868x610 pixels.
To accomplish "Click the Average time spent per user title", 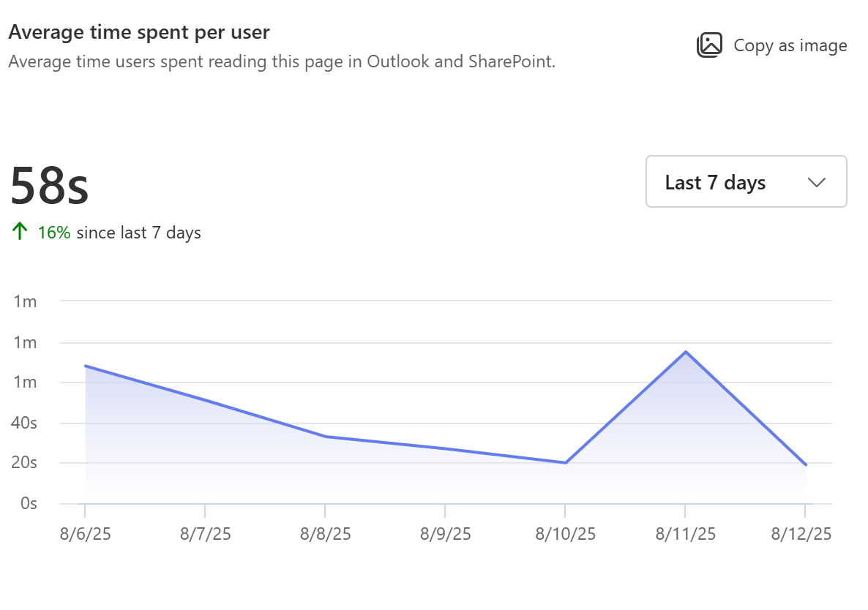I will (139, 32).
